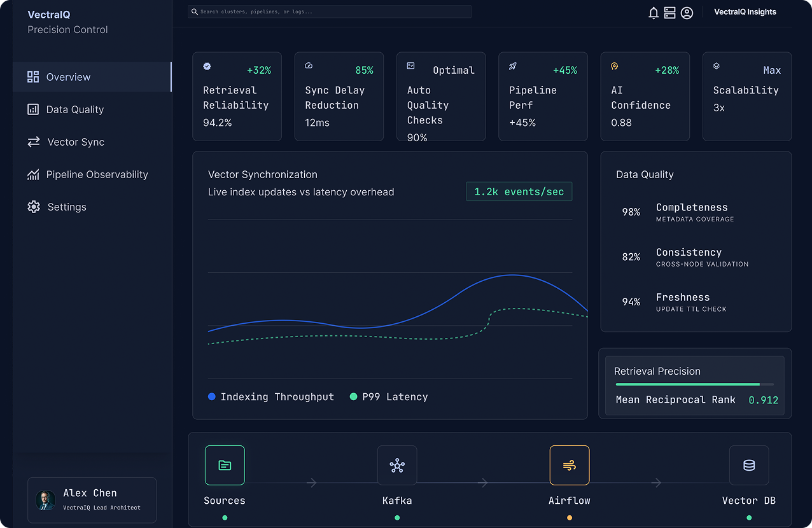This screenshot has width=812, height=528.
Task: Select the Airflow wind node icon
Action: (x=570, y=465)
